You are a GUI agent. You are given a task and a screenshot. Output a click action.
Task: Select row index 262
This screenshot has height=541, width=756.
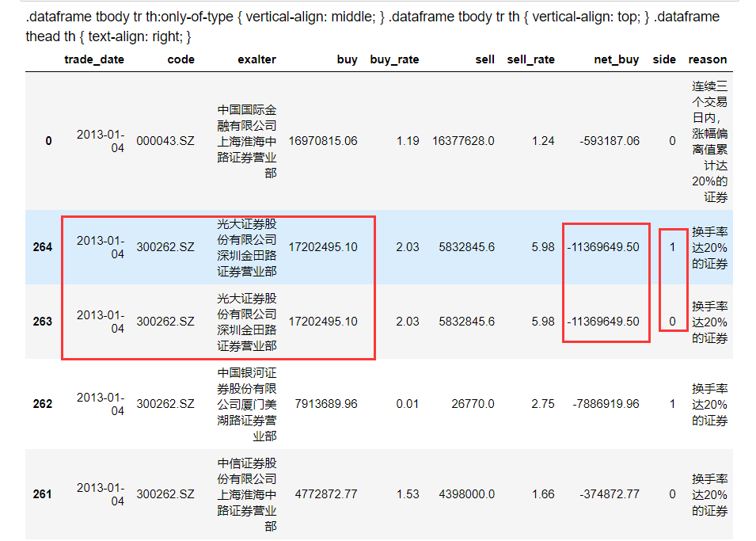[43, 404]
